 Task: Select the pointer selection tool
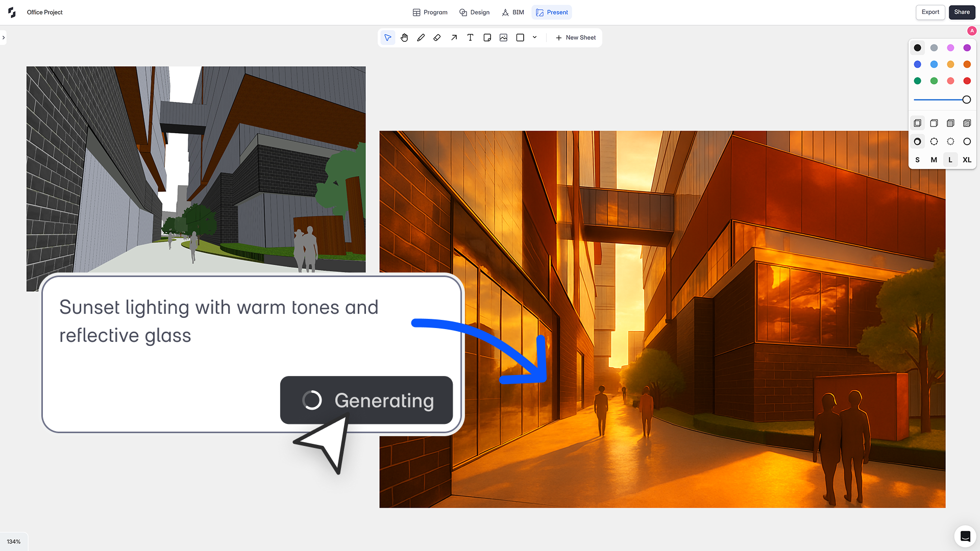point(388,38)
